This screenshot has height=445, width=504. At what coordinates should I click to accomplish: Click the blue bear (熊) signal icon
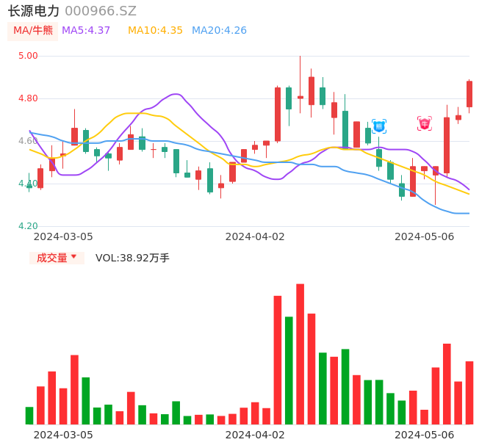click(379, 126)
